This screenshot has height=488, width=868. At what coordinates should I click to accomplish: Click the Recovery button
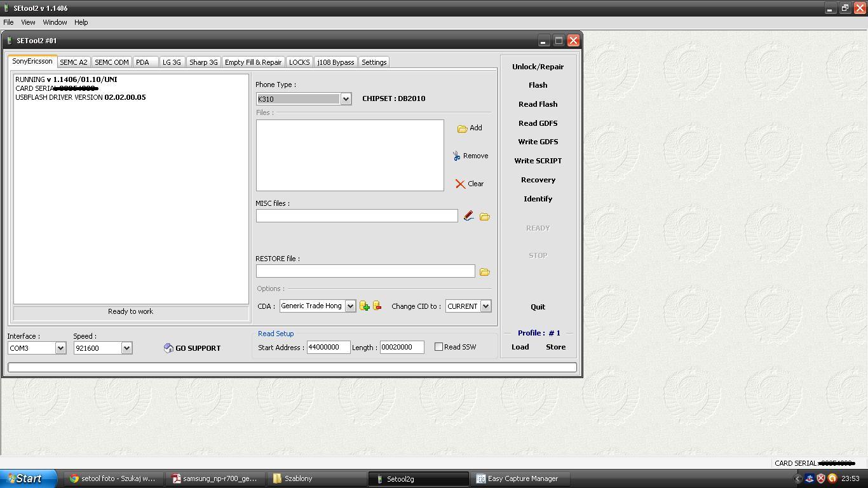point(538,180)
